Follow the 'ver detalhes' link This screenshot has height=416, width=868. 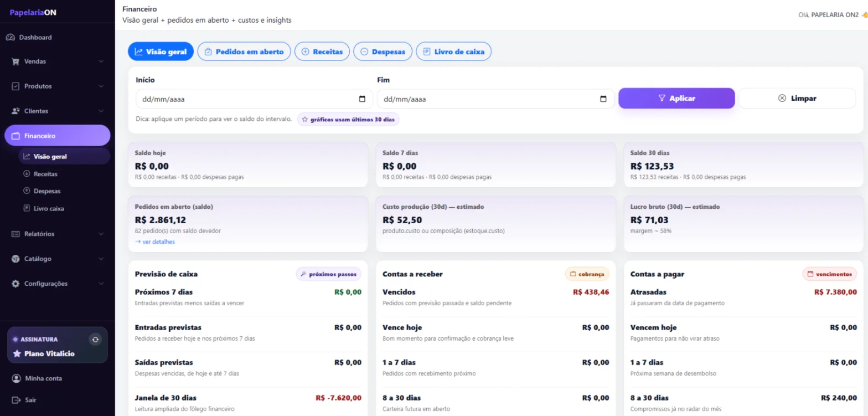(155, 242)
